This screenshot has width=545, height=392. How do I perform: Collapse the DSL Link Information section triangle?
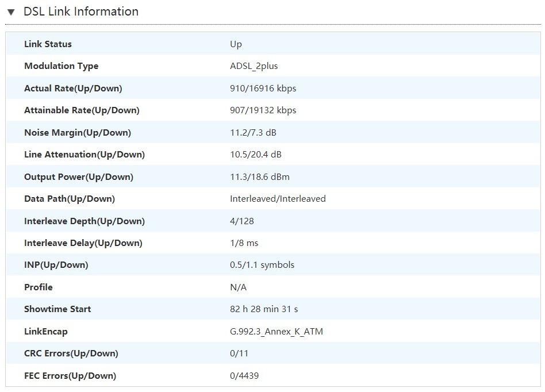(x=11, y=12)
